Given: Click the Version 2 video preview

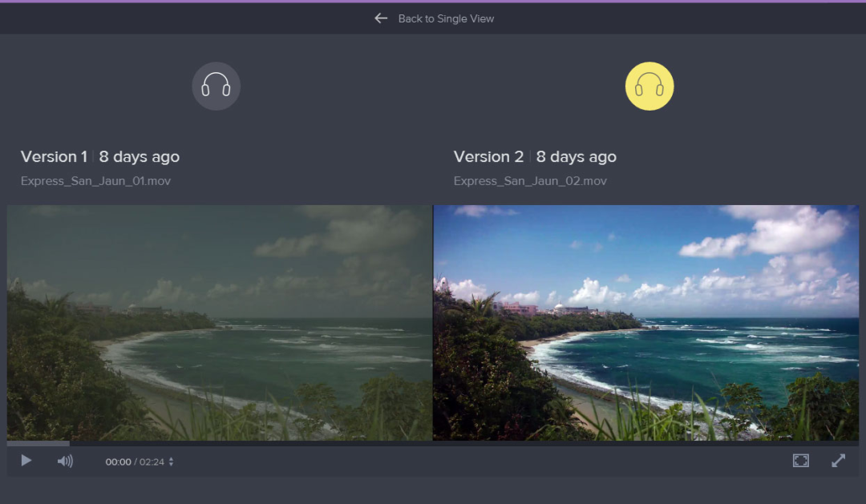Looking at the screenshot, I should [646, 323].
